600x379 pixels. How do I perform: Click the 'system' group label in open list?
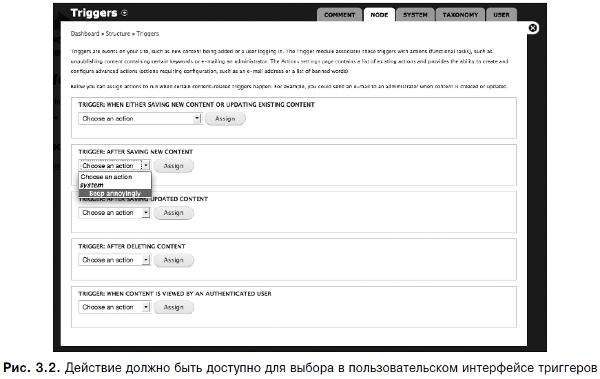point(92,185)
